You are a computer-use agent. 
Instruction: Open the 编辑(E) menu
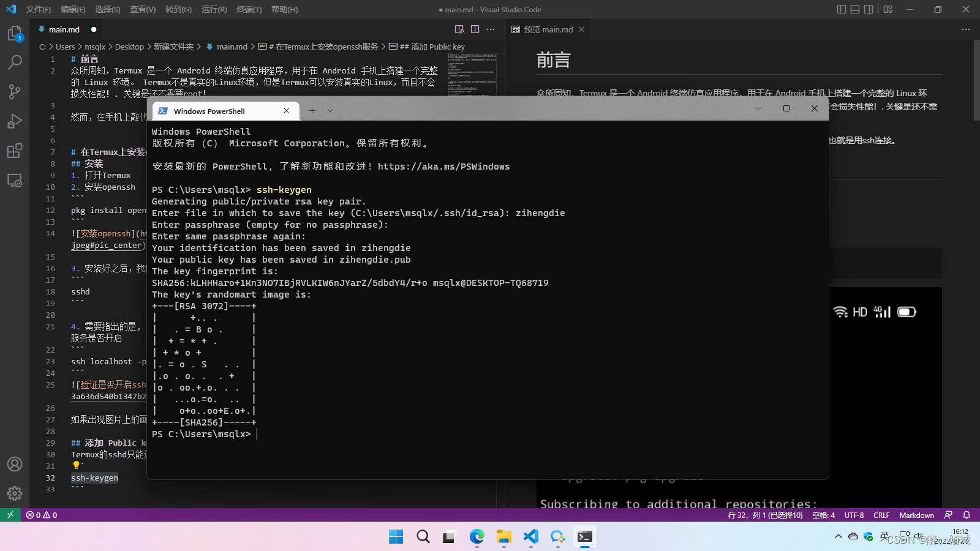[73, 9]
